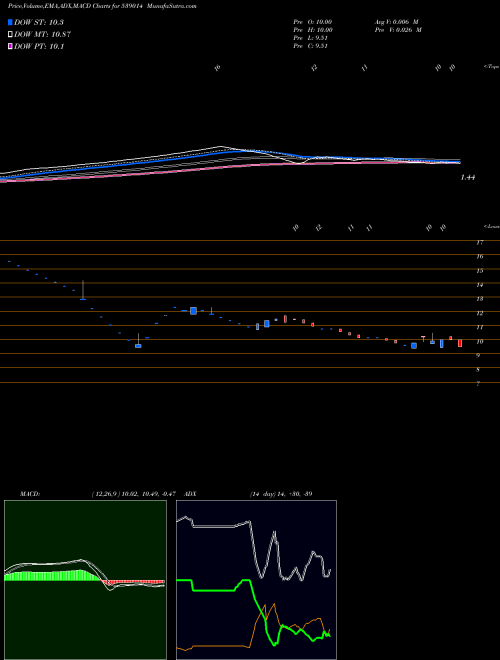Click the 9 price axis label
Image resolution: width=500 pixels, height=660 pixels.
478,356
